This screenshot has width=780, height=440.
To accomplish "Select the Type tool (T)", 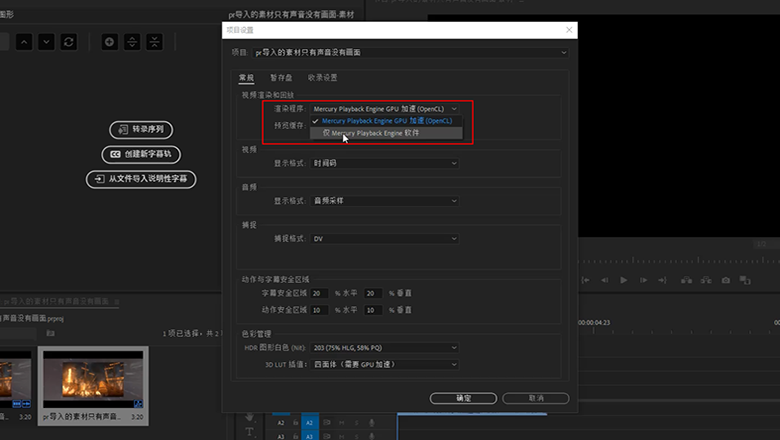I will pos(249,432).
